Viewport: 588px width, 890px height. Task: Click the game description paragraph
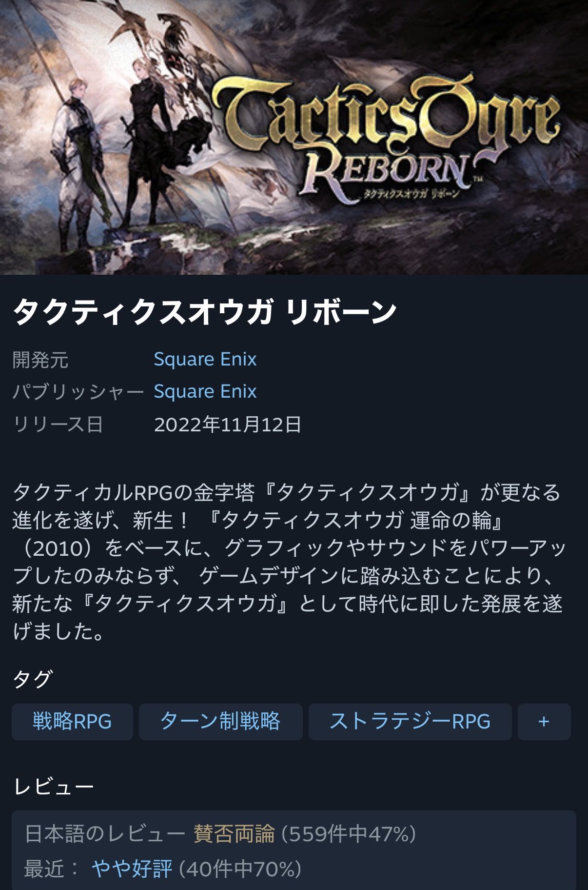289,563
